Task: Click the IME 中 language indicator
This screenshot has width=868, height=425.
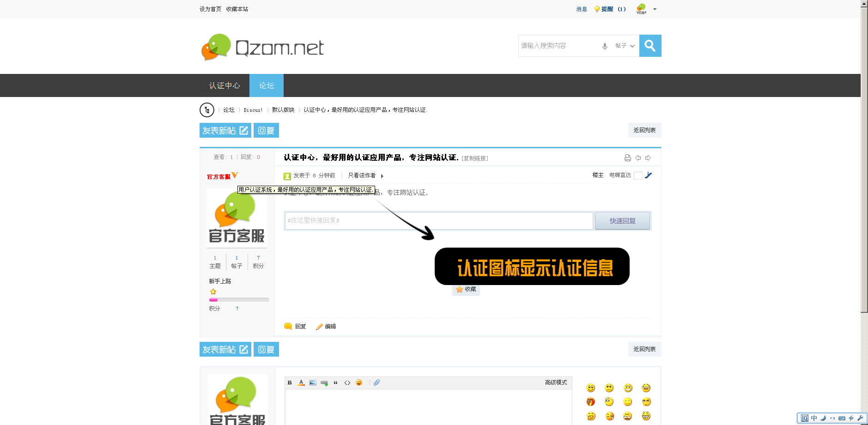Action: tap(814, 418)
